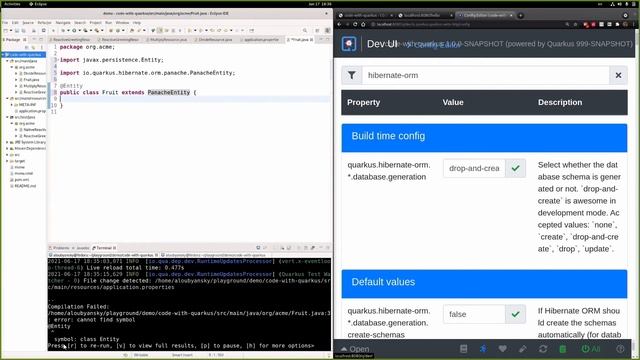The height and width of the screenshot is (360, 640).
Task: Switch to the MultiplyResource.java editor tab
Action: coord(167,40)
